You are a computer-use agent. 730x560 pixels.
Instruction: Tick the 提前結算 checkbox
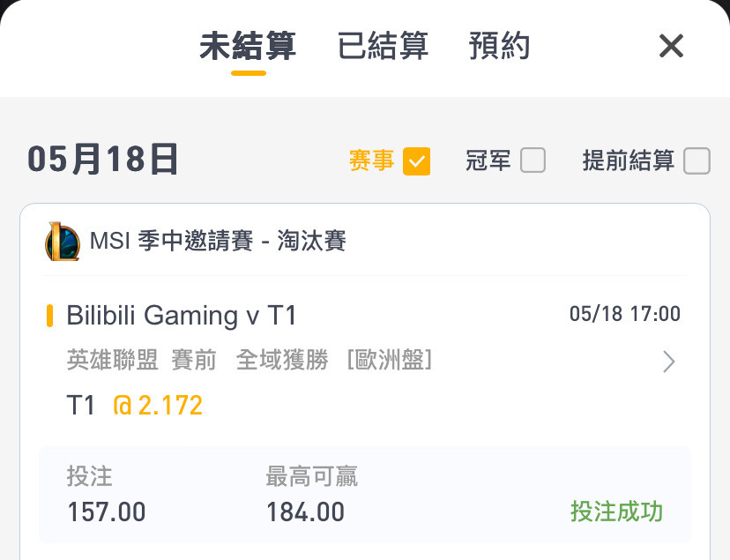(696, 161)
